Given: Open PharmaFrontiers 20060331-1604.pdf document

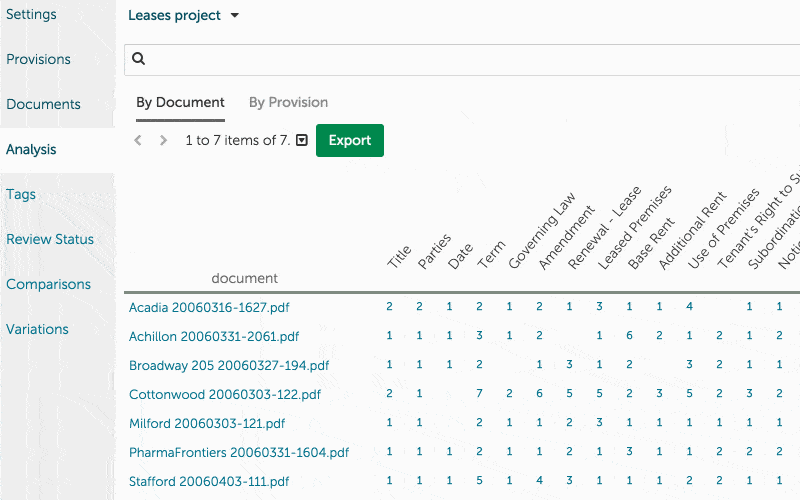Looking at the screenshot, I should coord(239,453).
